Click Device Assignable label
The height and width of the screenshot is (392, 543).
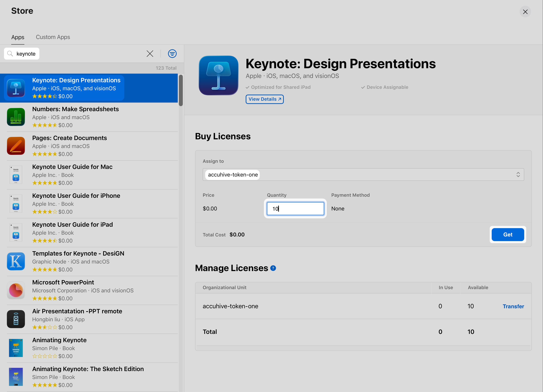[387, 87]
